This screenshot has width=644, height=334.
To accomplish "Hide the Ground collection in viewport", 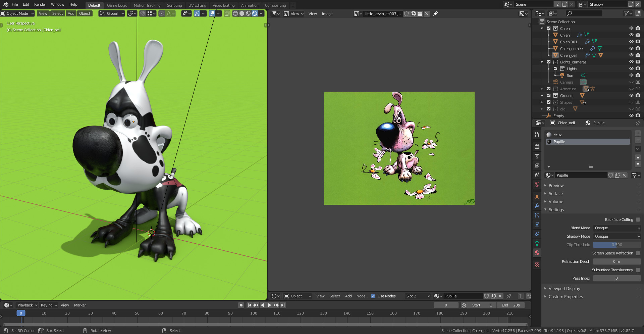I will tap(631, 95).
